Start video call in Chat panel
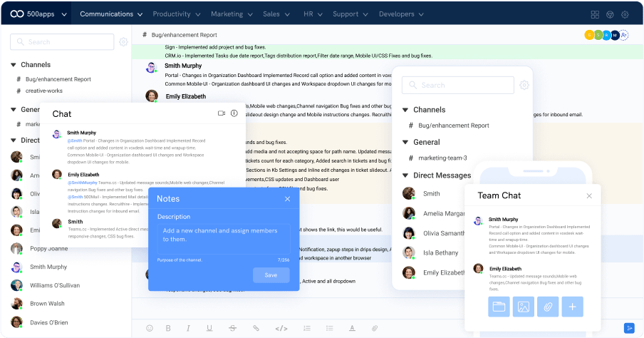 [221, 113]
